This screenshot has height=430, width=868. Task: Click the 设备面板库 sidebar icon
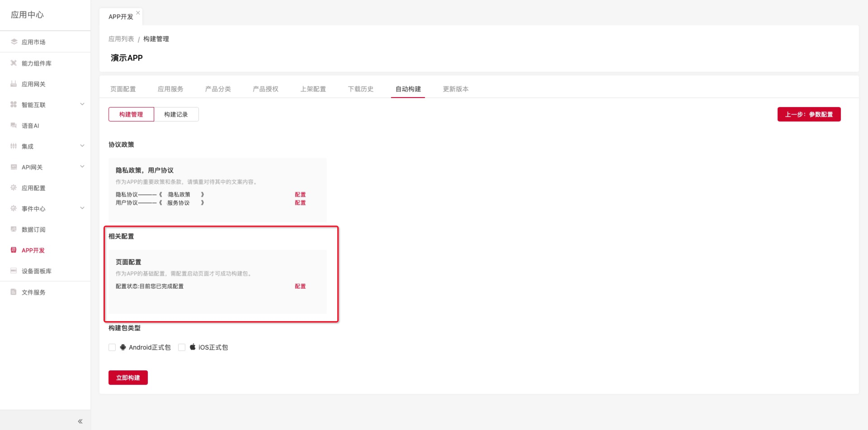(14, 271)
